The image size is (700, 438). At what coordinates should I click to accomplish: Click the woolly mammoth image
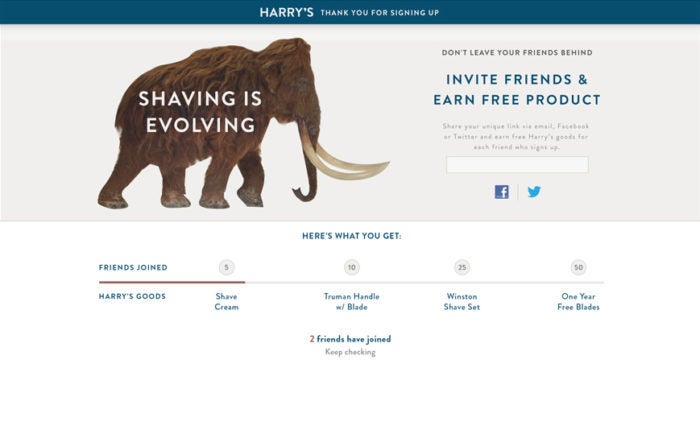[x=243, y=124]
